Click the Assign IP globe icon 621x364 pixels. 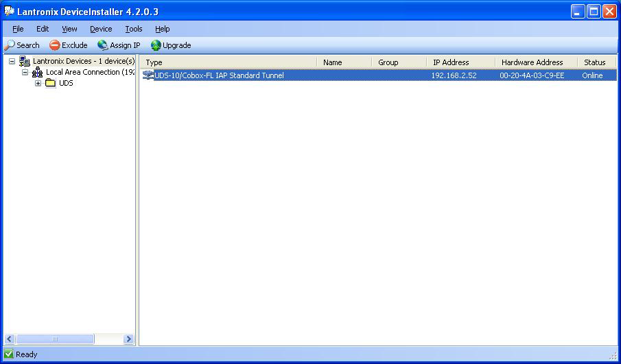click(102, 45)
